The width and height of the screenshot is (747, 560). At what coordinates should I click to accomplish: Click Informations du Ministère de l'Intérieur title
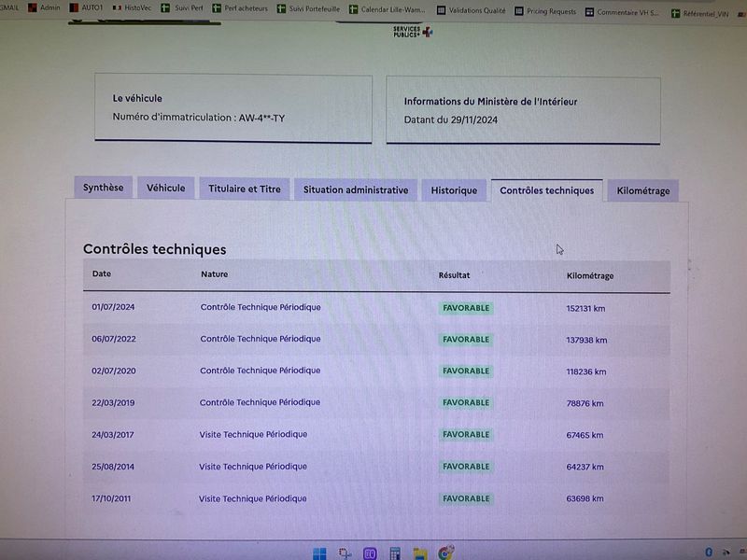tap(490, 102)
